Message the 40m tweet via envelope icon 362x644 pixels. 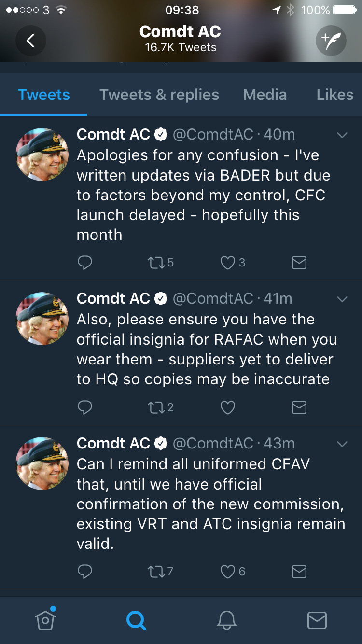299,263
